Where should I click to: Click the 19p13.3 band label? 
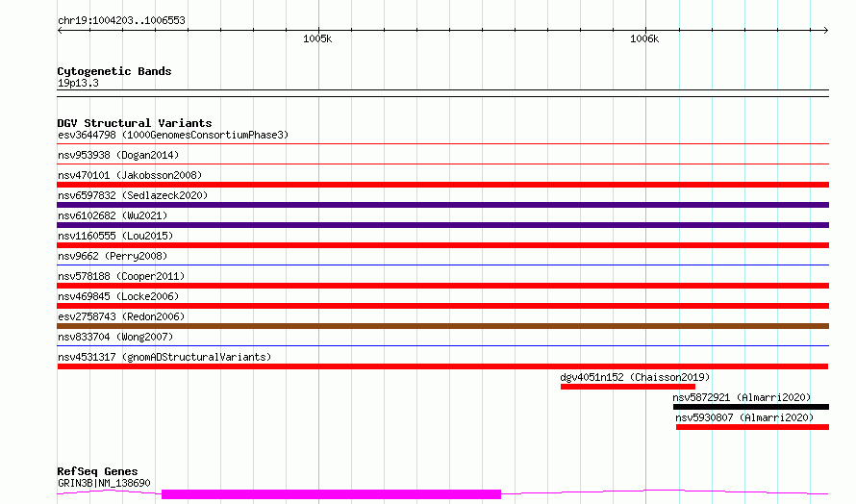78,83
